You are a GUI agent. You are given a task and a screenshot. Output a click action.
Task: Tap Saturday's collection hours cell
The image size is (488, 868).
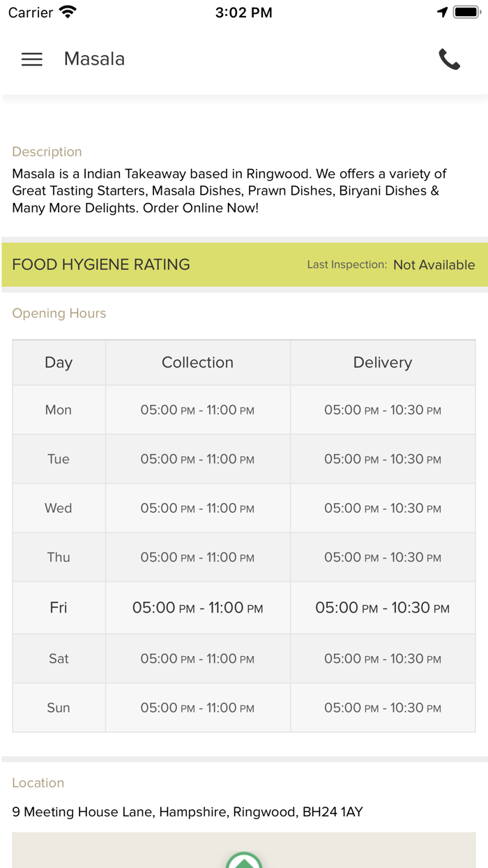click(197, 659)
